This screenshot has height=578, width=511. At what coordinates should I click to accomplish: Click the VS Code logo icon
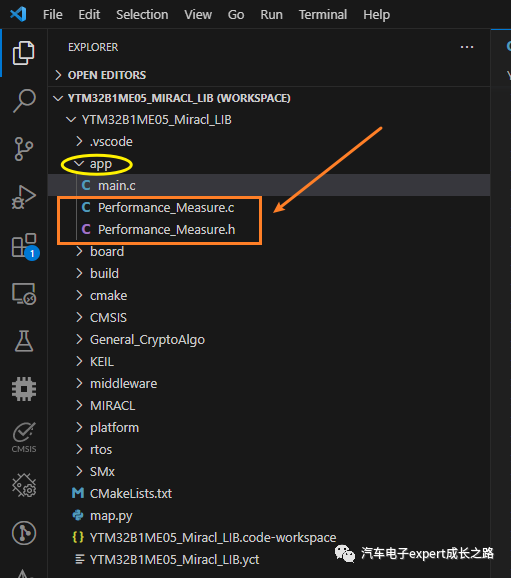click(x=18, y=14)
